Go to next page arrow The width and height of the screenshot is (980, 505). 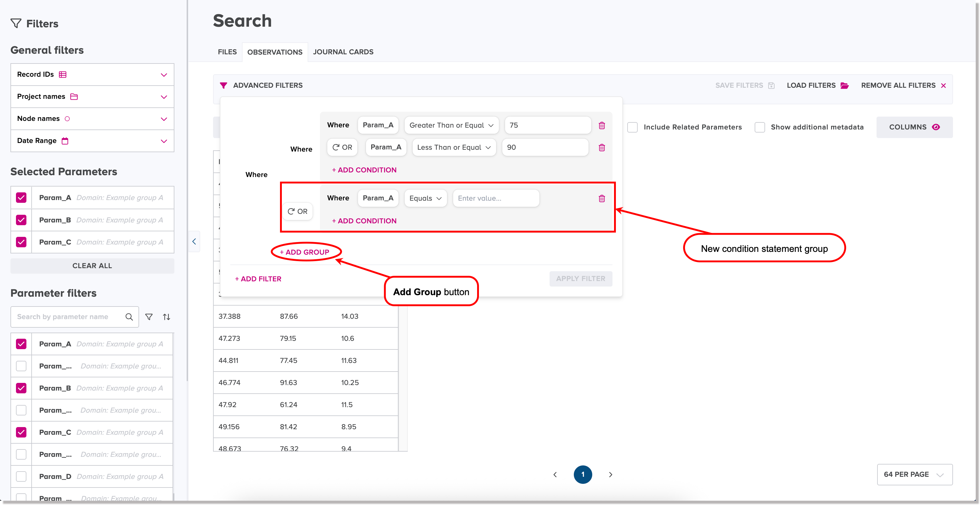point(611,475)
